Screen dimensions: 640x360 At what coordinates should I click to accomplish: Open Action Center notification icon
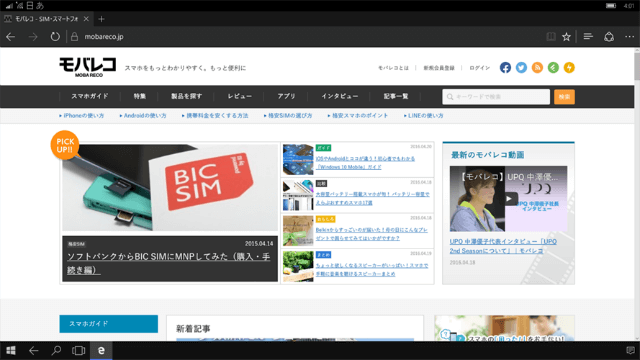click(630, 350)
